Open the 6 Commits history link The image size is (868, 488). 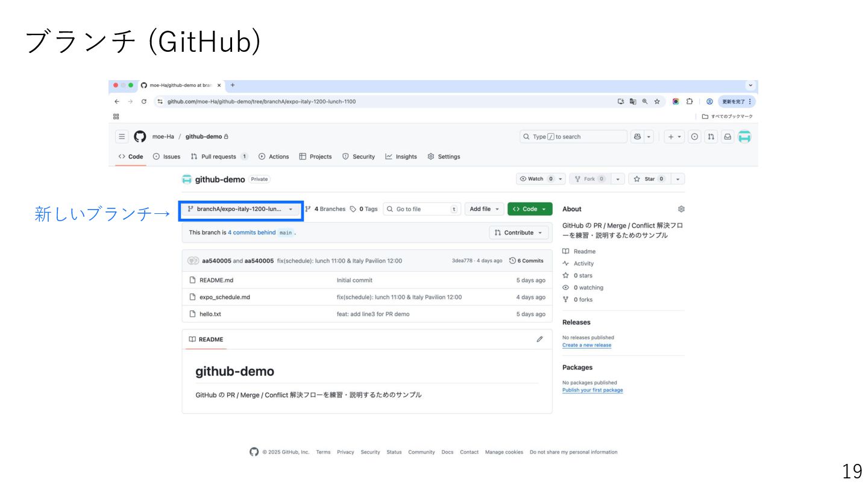click(526, 261)
